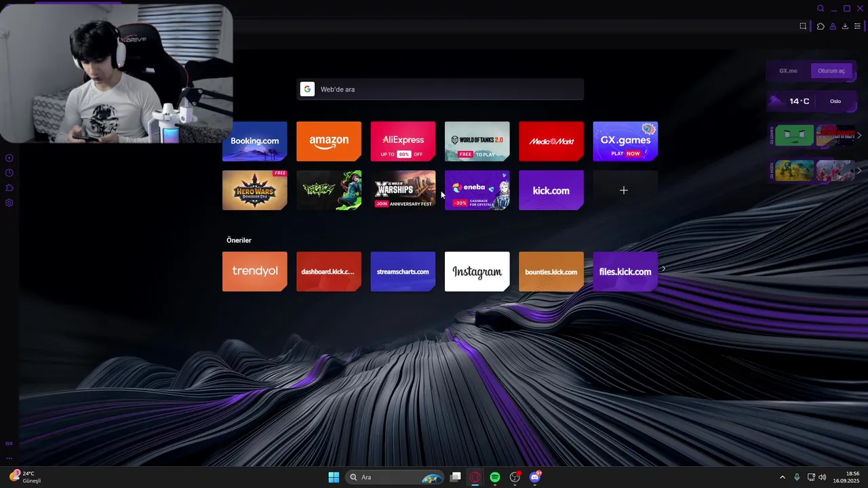Open the Hero Wars speed dial tile
868x488 pixels.
[x=255, y=190]
